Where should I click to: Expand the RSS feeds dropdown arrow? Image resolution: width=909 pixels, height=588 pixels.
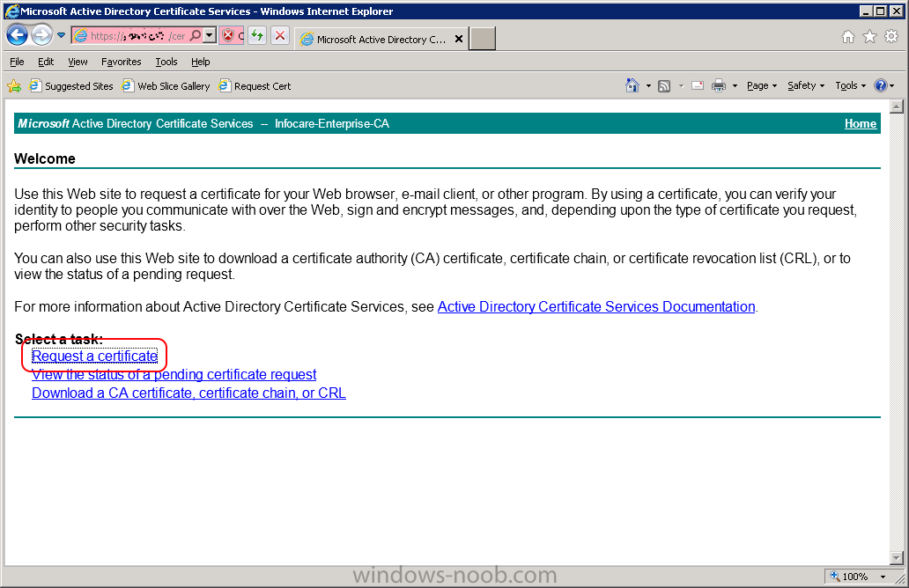(x=681, y=85)
